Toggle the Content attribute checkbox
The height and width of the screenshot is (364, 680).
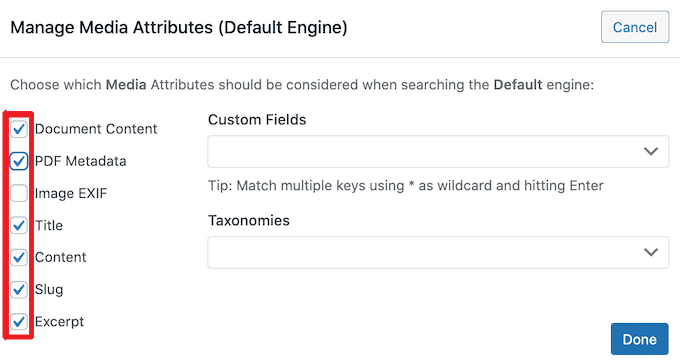click(x=19, y=257)
